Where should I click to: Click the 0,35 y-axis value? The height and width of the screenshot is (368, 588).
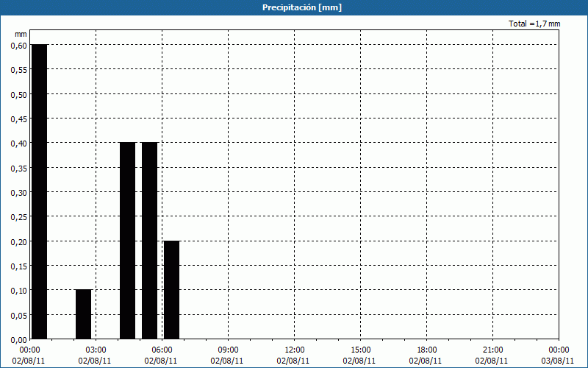pyautogui.click(x=19, y=169)
